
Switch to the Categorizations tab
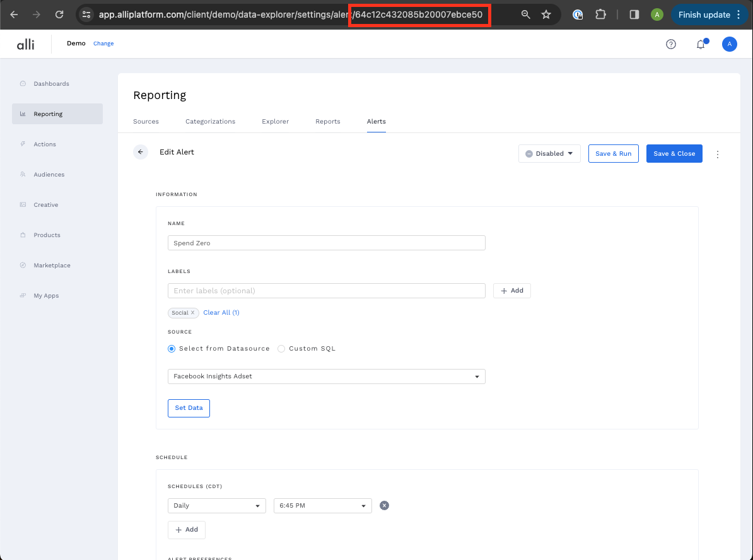211,122
